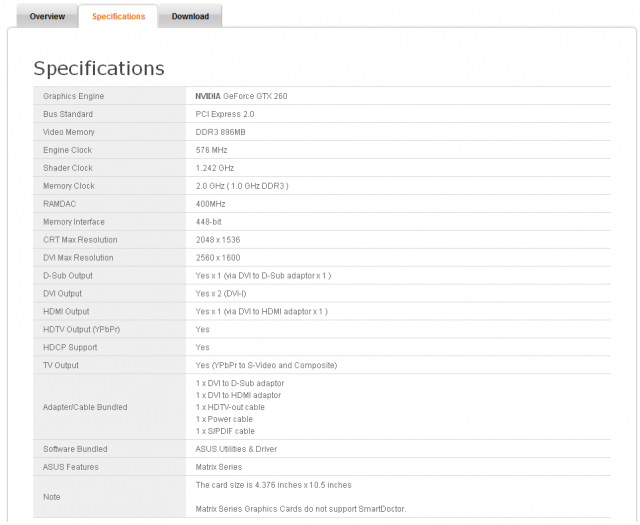Screen dimensions: 640x525
Task: Click the Specifications page heading
Action: [99, 68]
